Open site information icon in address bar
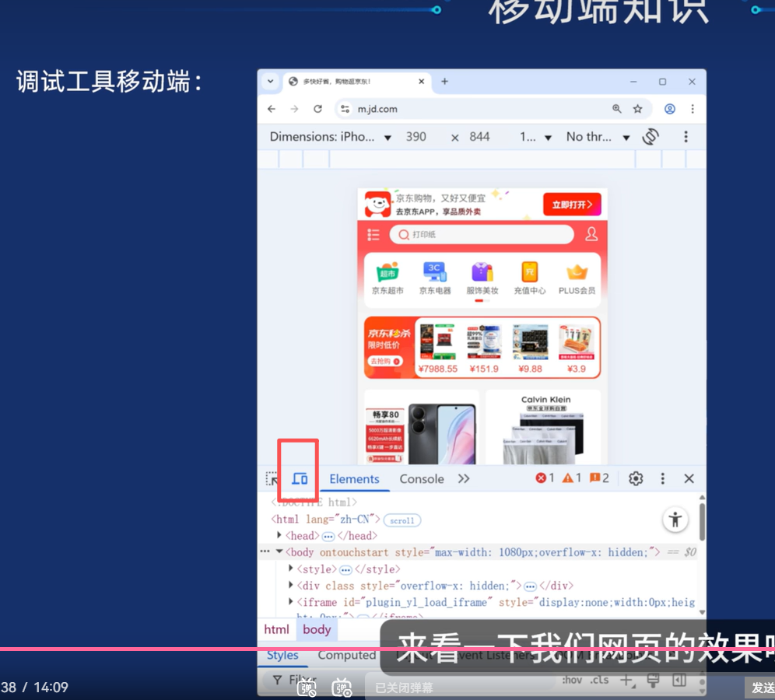775x700 pixels. [345, 109]
